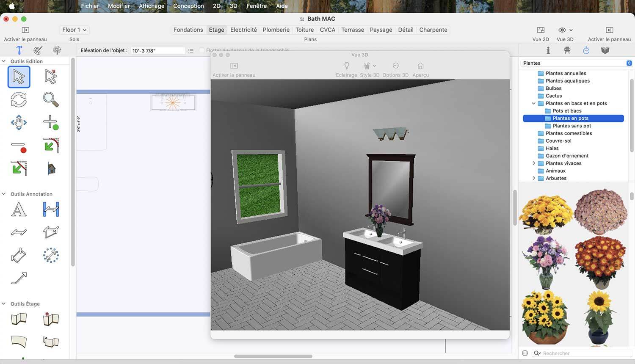Select the magnifying glass zoom tool
Viewport: 635px width, 364px height.
pos(51,99)
